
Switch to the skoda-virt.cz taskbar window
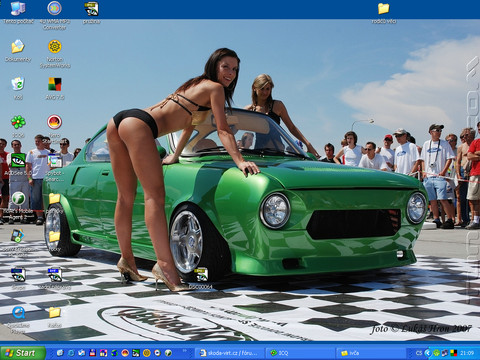click(x=230, y=353)
